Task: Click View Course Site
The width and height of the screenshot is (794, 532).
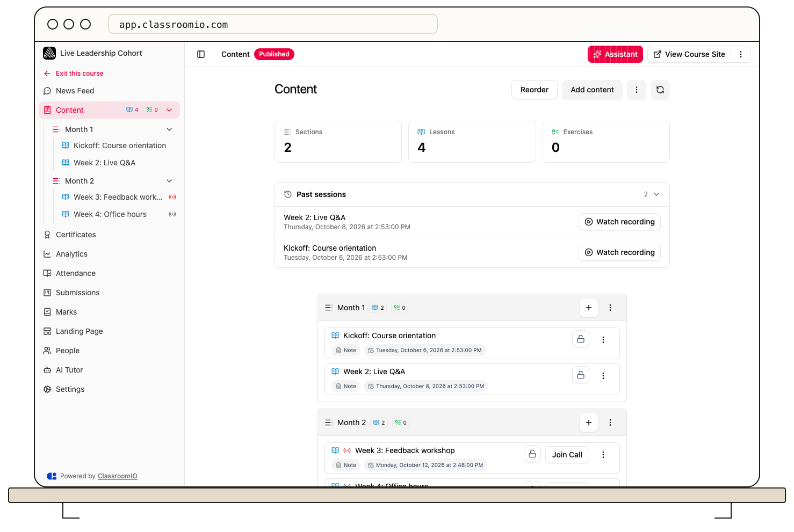Action: [x=689, y=54]
